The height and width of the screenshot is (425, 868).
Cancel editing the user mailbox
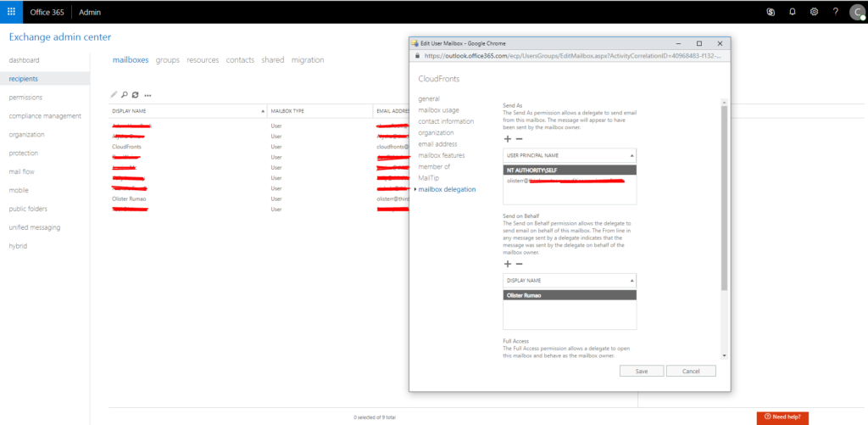(x=691, y=371)
